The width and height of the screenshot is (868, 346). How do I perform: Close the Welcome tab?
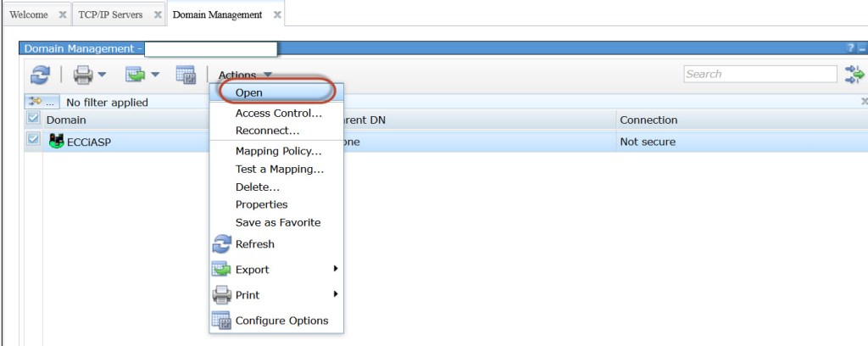[64, 15]
